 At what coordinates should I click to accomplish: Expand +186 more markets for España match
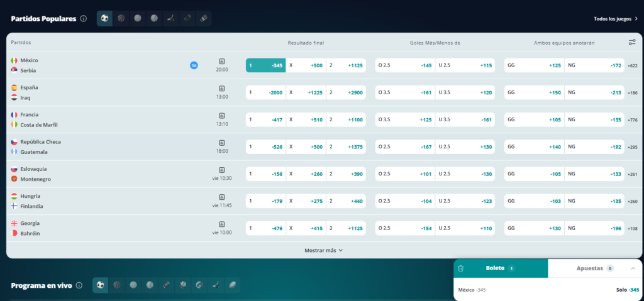pos(633,93)
